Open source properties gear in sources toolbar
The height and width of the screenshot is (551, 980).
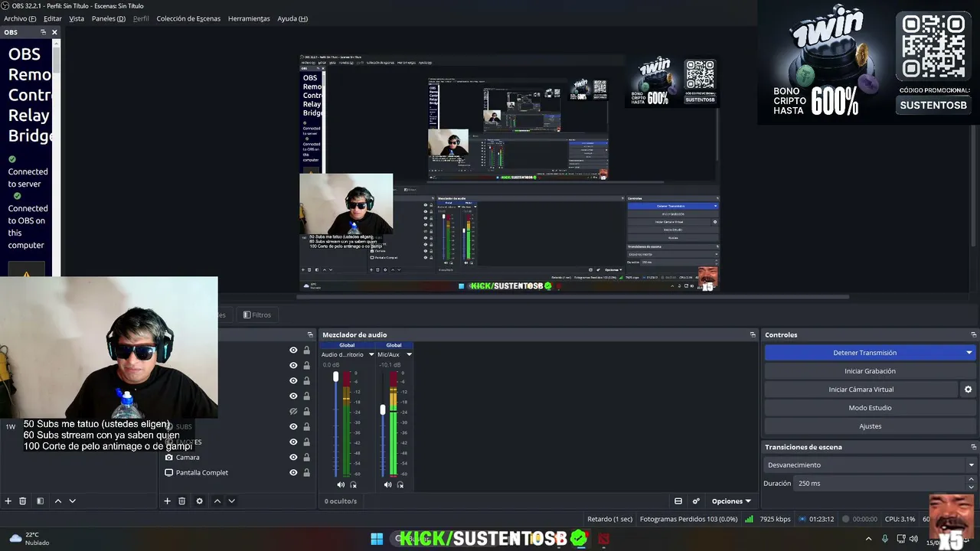click(199, 501)
